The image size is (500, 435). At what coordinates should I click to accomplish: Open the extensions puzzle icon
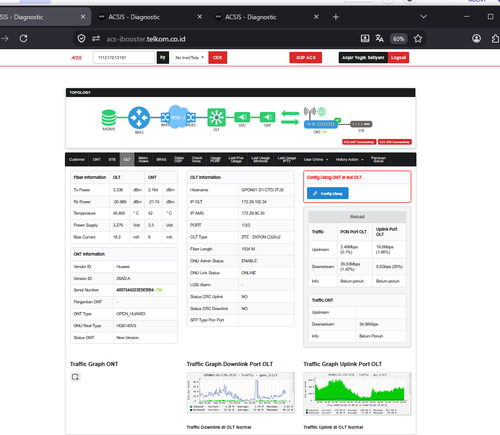(x=495, y=39)
